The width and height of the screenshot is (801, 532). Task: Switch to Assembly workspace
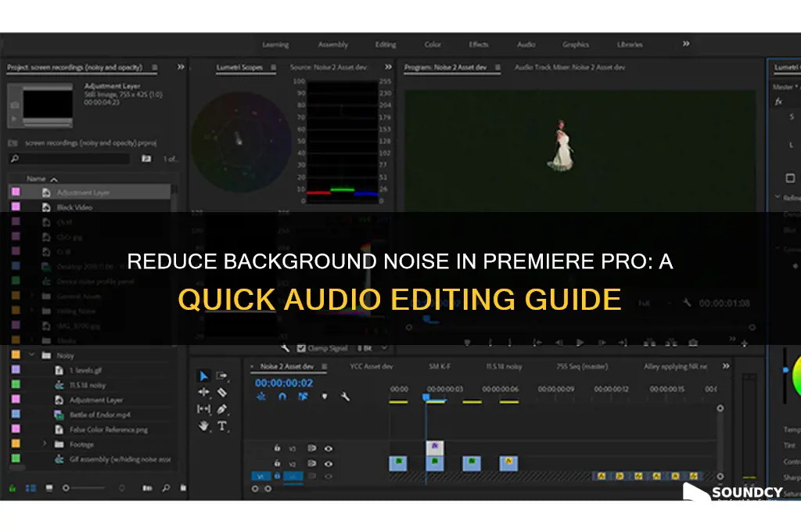[333, 45]
